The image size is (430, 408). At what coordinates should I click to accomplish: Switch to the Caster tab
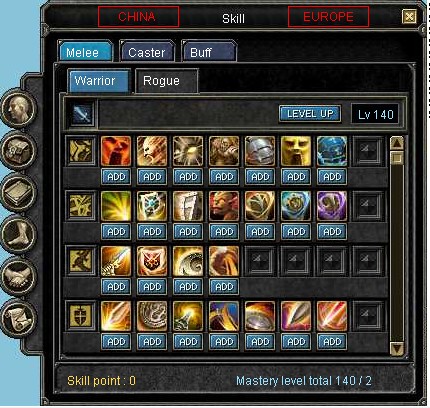tap(147, 51)
